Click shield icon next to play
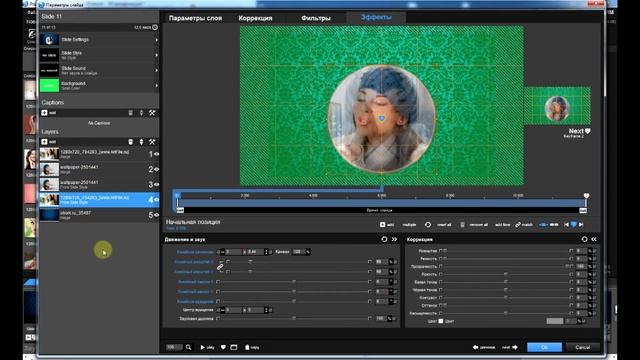This screenshot has height=360, width=640. click(x=223, y=347)
